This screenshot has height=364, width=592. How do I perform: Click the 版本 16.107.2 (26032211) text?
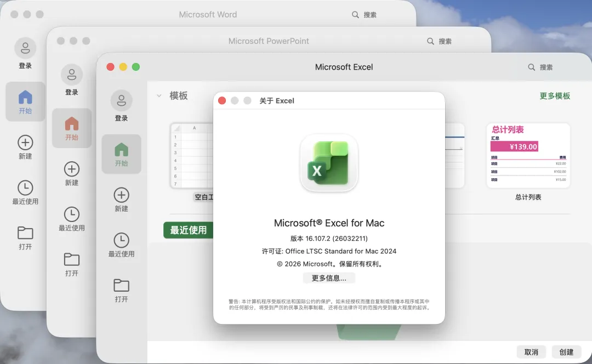click(329, 238)
